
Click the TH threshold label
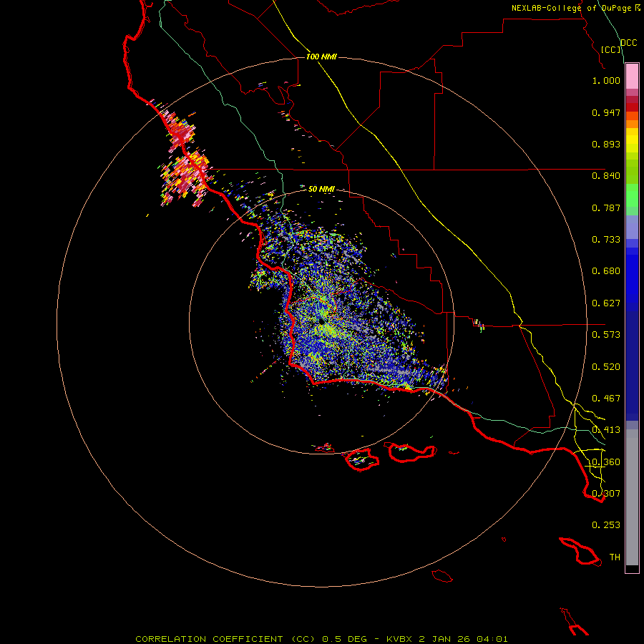click(x=615, y=557)
